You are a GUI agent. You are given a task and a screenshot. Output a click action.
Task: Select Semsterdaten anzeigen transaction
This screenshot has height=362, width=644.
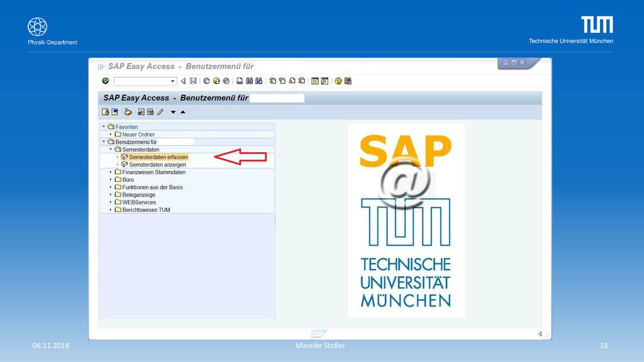pyautogui.click(x=157, y=165)
